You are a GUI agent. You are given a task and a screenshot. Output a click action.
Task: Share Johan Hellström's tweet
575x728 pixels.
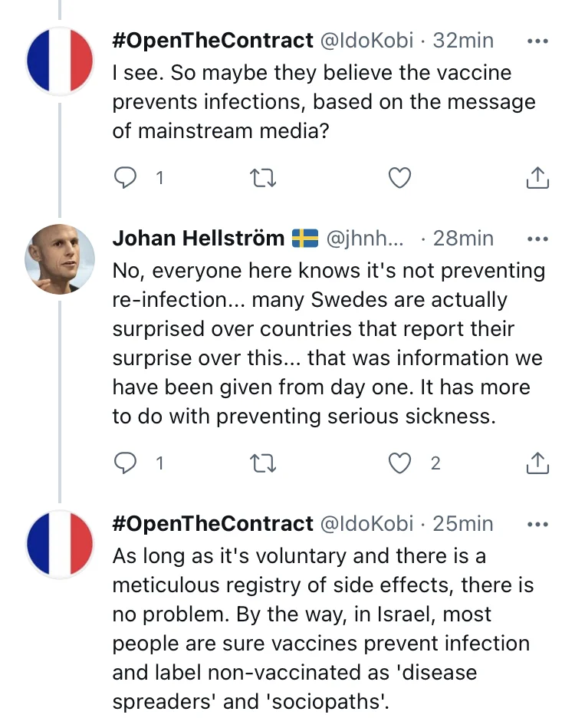coord(537,463)
